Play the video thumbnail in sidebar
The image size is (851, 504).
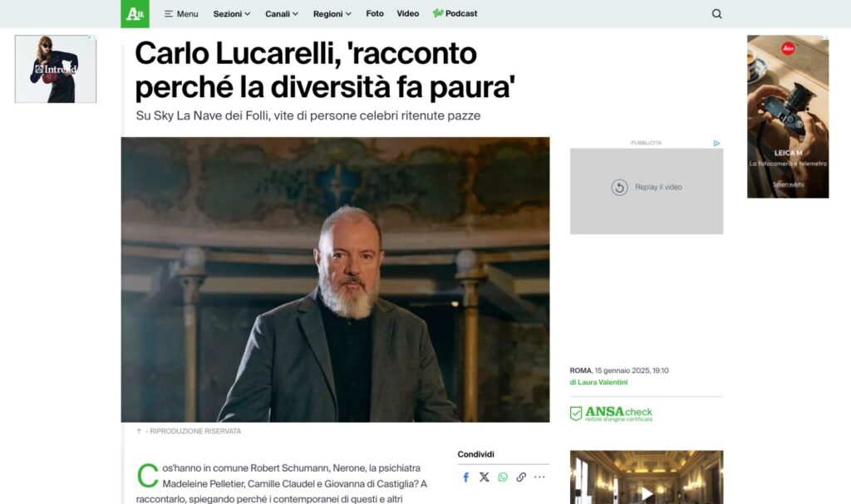[647, 493]
